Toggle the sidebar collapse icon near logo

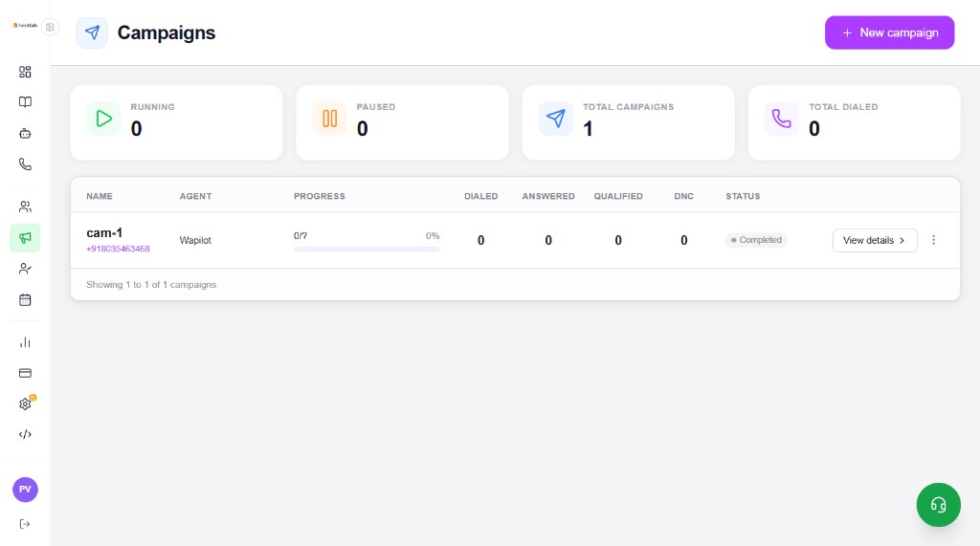tap(50, 27)
